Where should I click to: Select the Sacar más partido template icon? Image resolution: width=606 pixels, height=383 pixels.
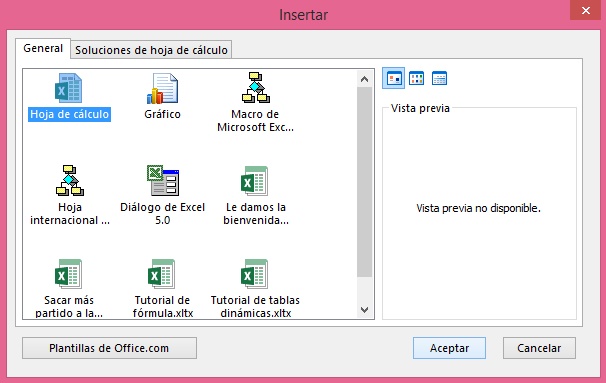click(x=68, y=274)
